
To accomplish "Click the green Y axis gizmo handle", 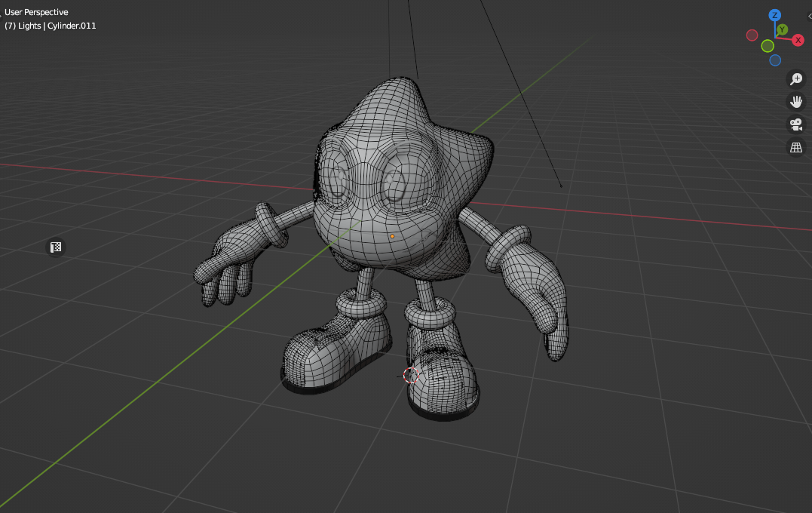I will (x=783, y=29).
